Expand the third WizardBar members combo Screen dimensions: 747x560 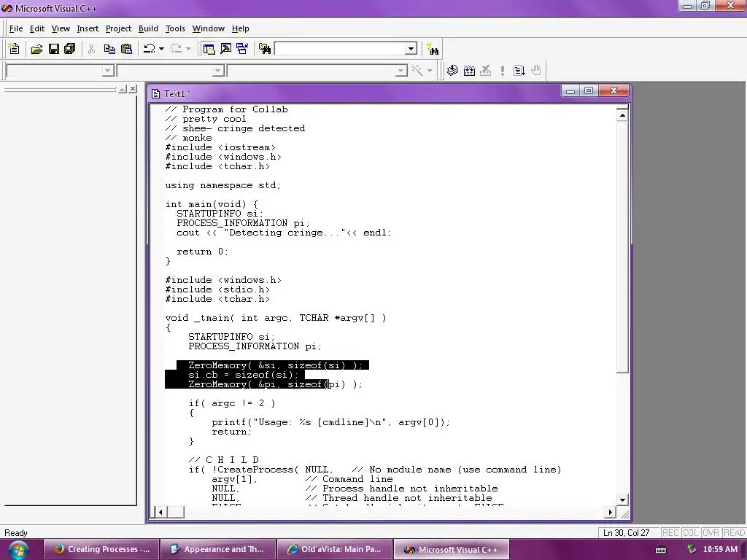point(401,71)
